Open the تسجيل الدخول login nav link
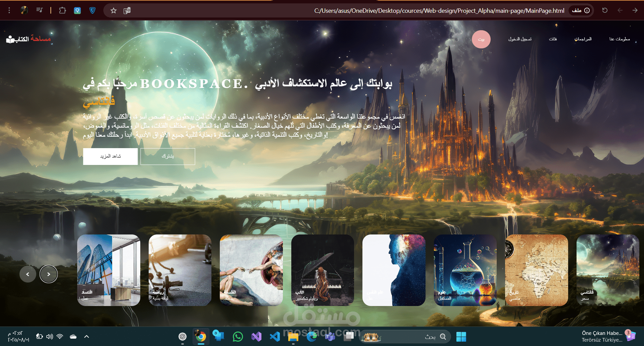Screen dimensions: 644x346 coord(520,39)
